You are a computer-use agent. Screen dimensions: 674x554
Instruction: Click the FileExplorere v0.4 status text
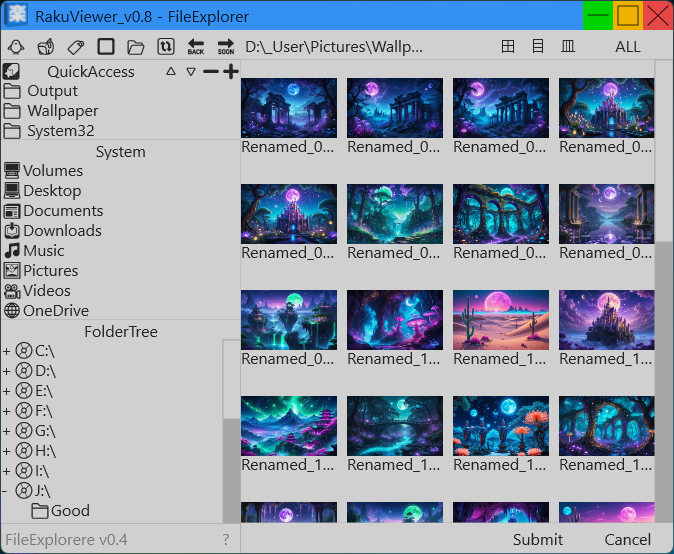point(66,540)
